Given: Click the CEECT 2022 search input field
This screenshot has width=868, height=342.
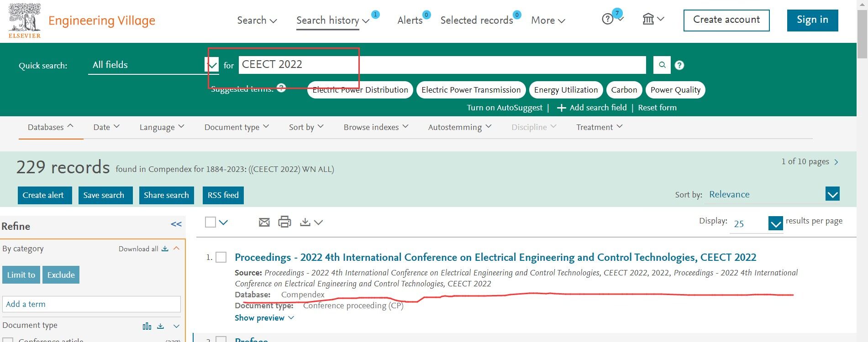Looking at the screenshot, I should coord(442,65).
